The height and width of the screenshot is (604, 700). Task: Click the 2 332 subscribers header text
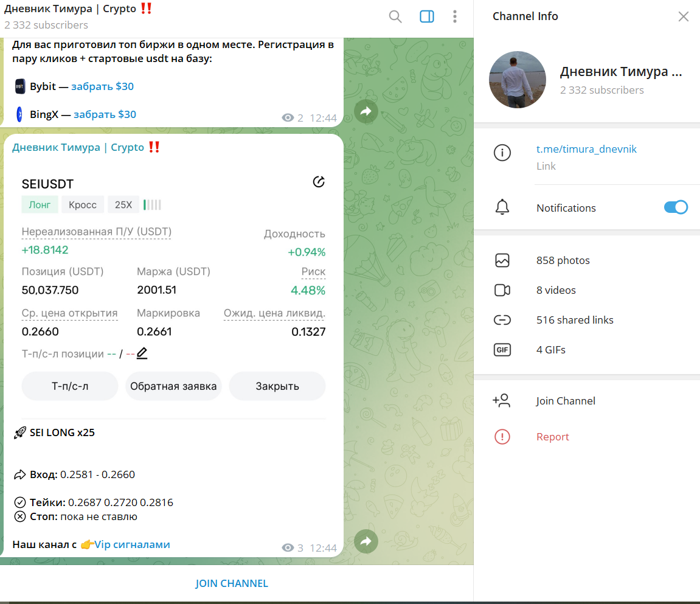(x=46, y=25)
